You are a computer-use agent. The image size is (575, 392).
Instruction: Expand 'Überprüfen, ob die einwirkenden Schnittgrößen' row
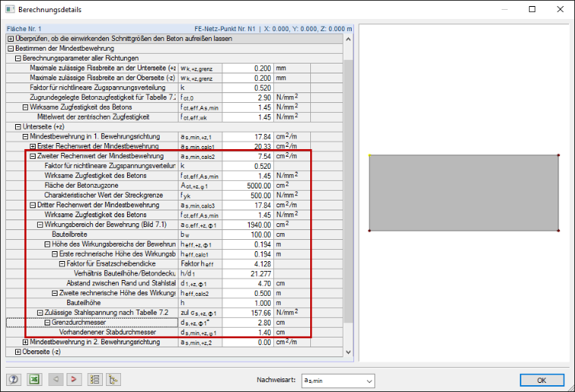(11, 39)
